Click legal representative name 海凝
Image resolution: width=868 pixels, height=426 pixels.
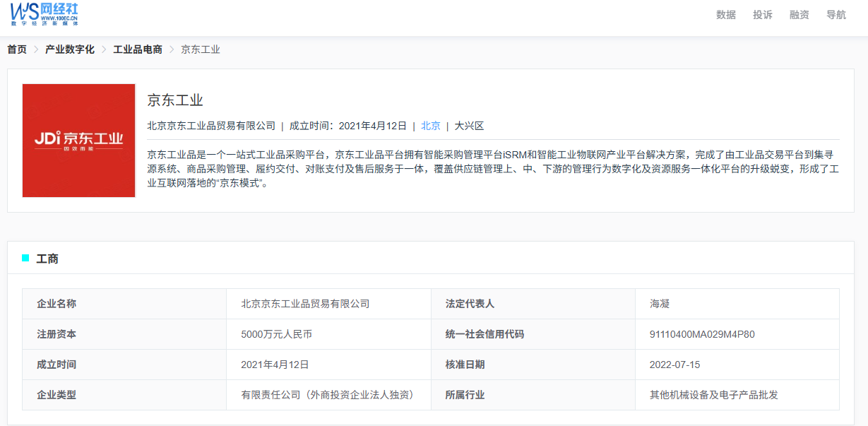(x=660, y=304)
